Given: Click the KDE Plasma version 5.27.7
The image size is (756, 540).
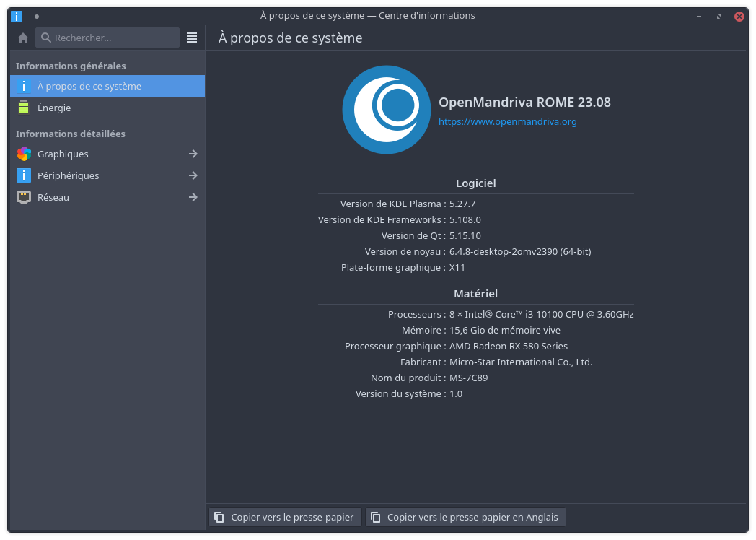Looking at the screenshot, I should [462, 204].
